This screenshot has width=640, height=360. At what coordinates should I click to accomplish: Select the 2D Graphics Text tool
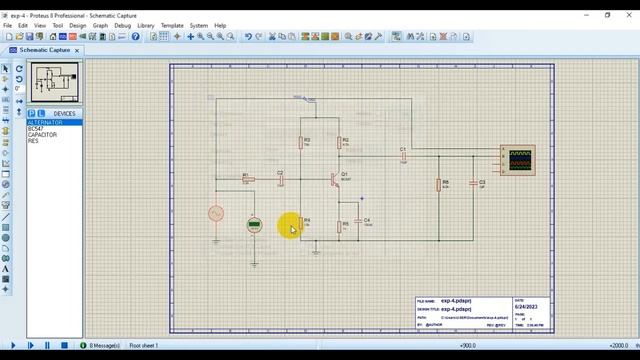pyautogui.click(x=5, y=269)
